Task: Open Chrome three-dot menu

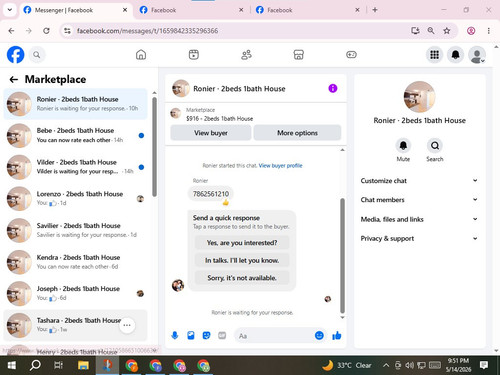Action: (x=489, y=31)
